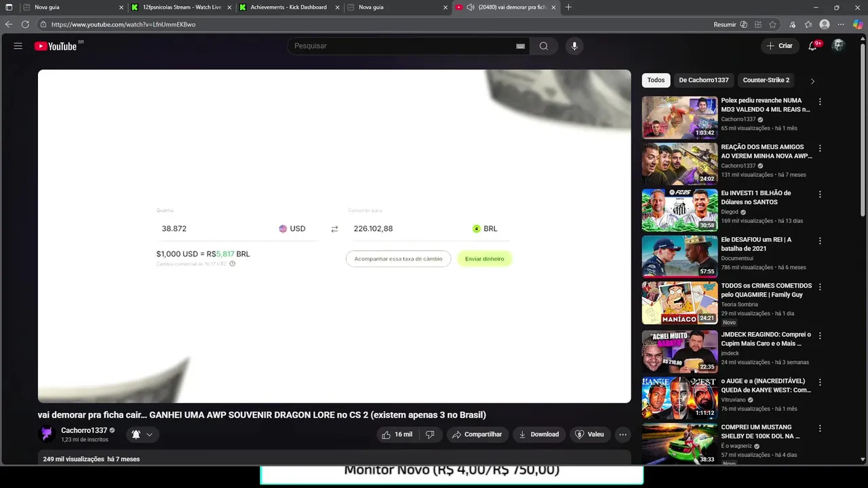Switch to the second Nova guia tab

click(x=397, y=7)
